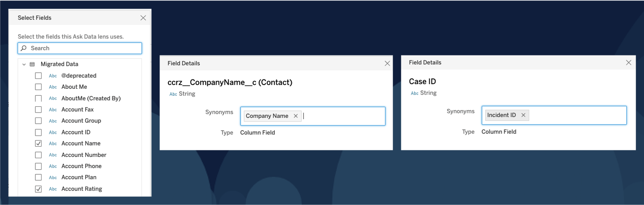Viewport: 644px width, 205px height.
Task: Close the Select Fields dialog
Action: [x=143, y=18]
